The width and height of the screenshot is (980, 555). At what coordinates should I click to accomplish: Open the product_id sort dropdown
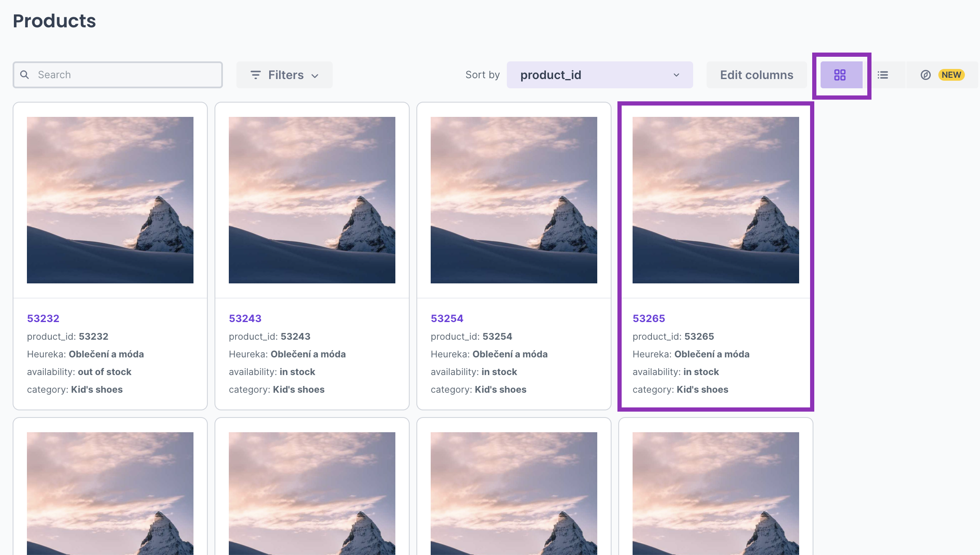point(589,75)
